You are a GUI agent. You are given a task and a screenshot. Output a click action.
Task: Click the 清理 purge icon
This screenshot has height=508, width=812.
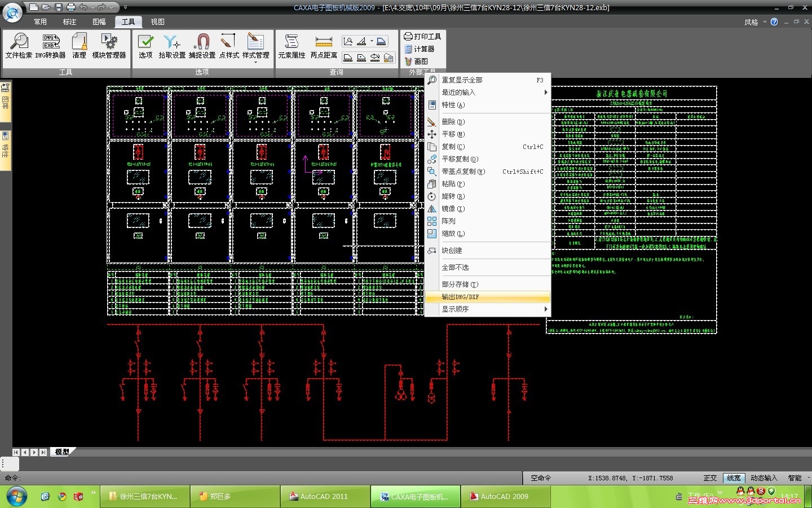coord(80,46)
